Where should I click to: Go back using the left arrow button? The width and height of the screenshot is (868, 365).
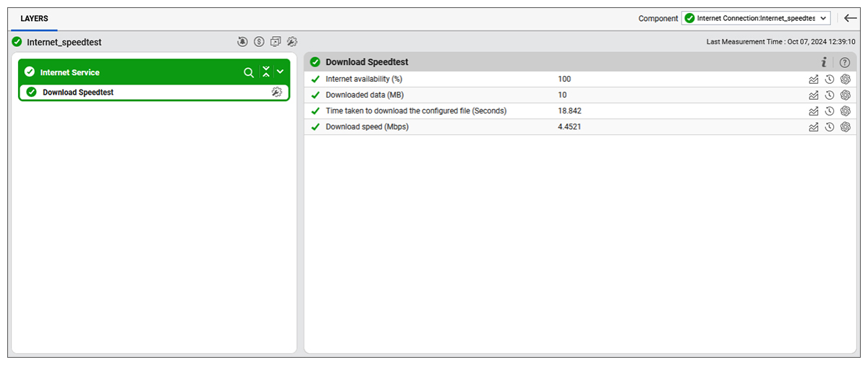851,18
